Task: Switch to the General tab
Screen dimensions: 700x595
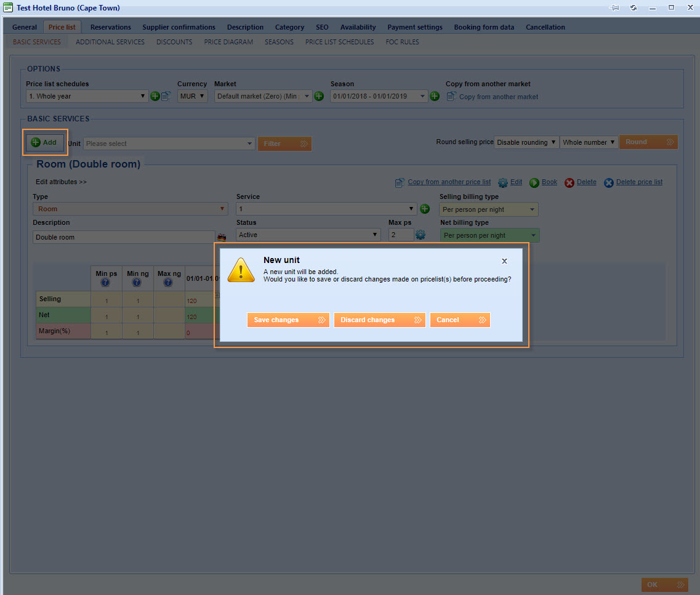Action: point(25,27)
